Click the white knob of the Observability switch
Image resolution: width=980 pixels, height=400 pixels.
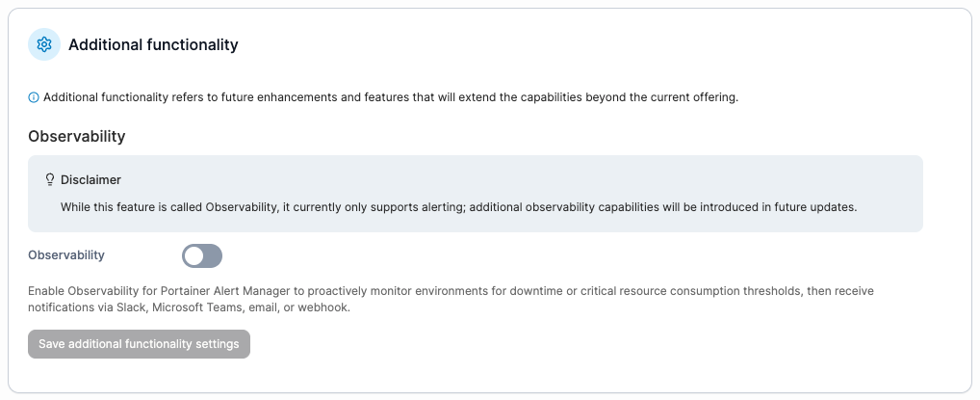tap(194, 255)
